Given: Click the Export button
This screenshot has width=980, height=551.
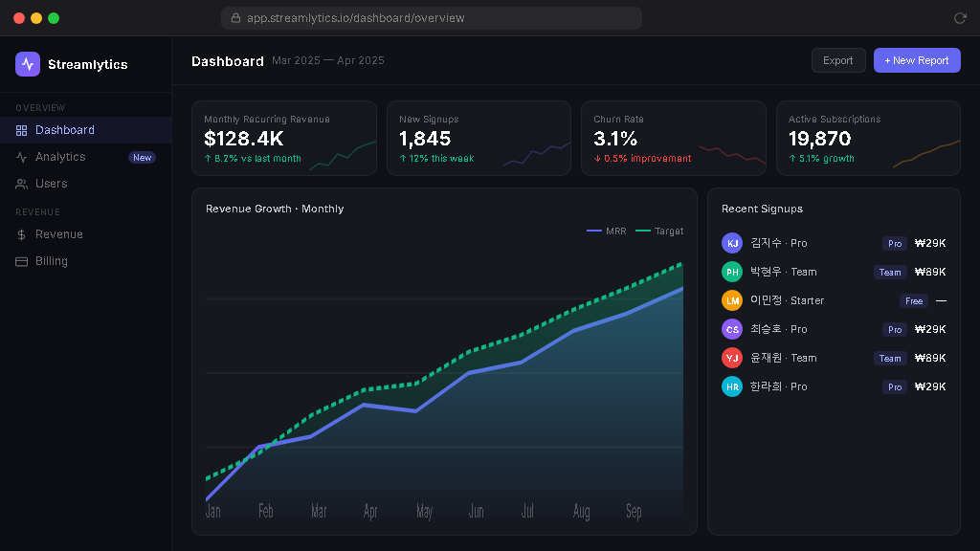Looking at the screenshot, I should click(x=838, y=60).
